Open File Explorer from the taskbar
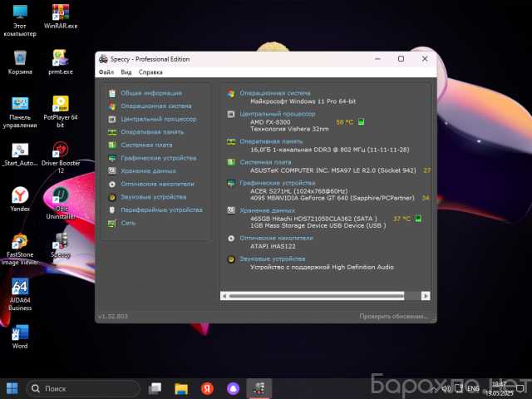Screen dimensions: 532x399 (181, 389)
